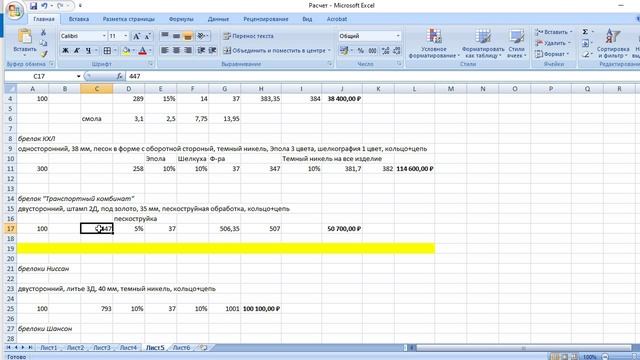Toggle underline (Ч) formatting
The height and width of the screenshot is (360, 640).
tap(88, 51)
